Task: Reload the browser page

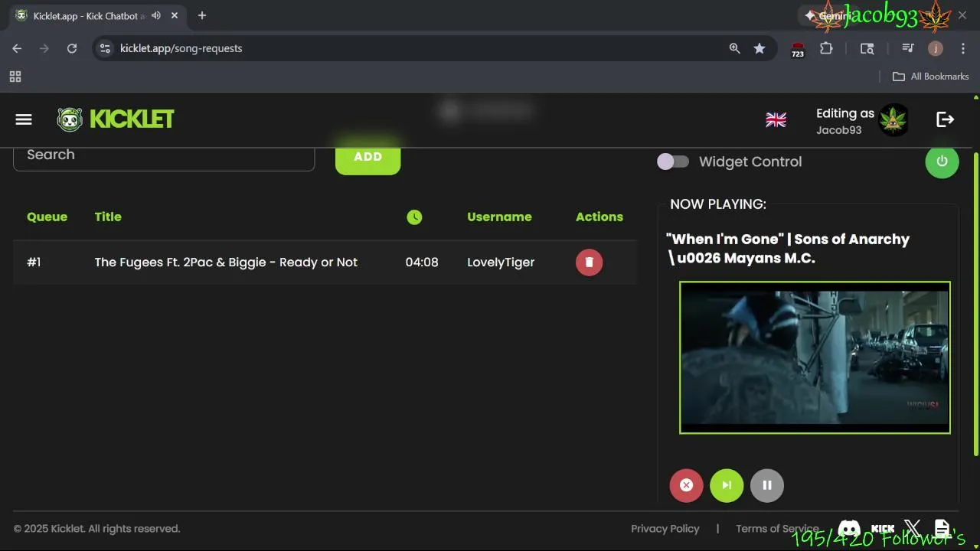Action: click(x=72, y=48)
